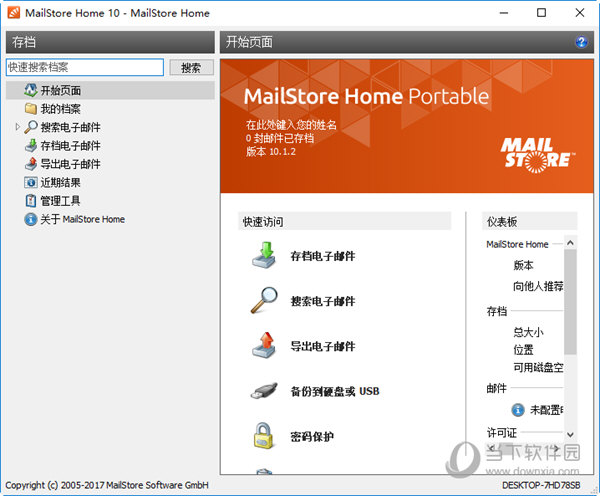600x496 pixels.
Task: Open 近期结果 in the sidebar
Action: [60, 183]
